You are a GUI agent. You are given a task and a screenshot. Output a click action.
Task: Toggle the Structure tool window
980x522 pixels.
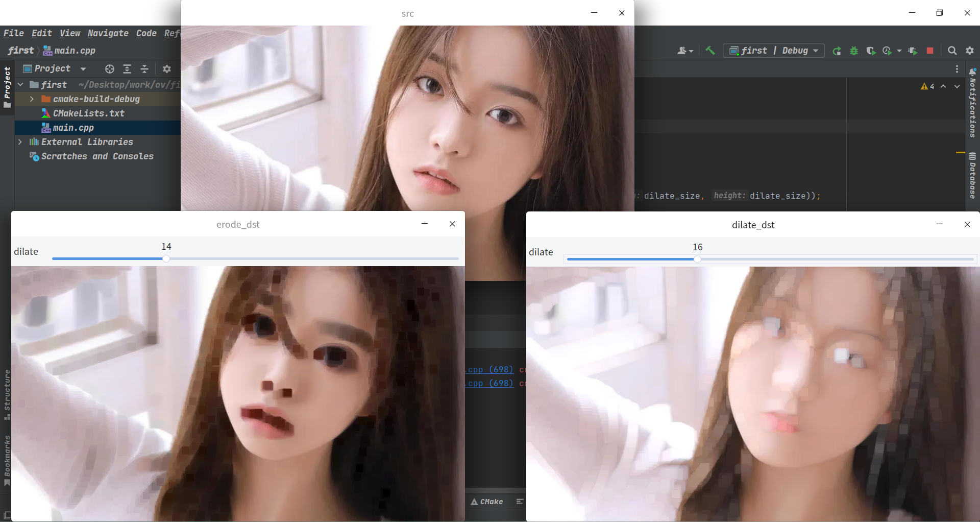[x=7, y=394]
